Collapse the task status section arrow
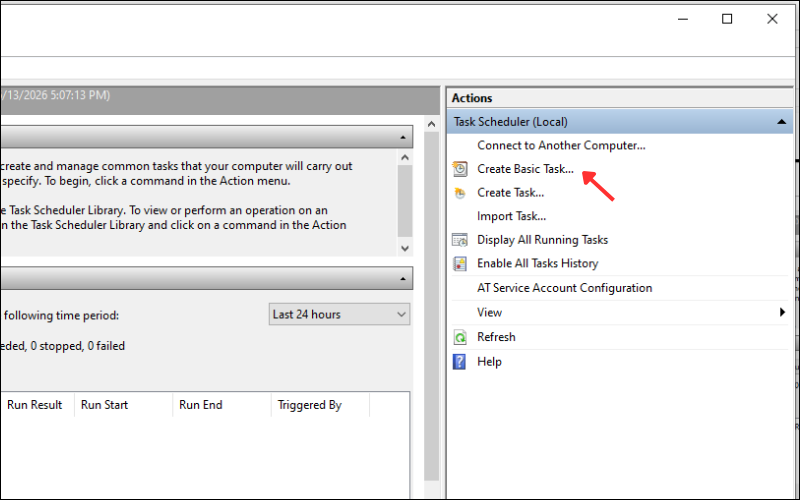Viewport: 800px width, 500px height. point(403,279)
